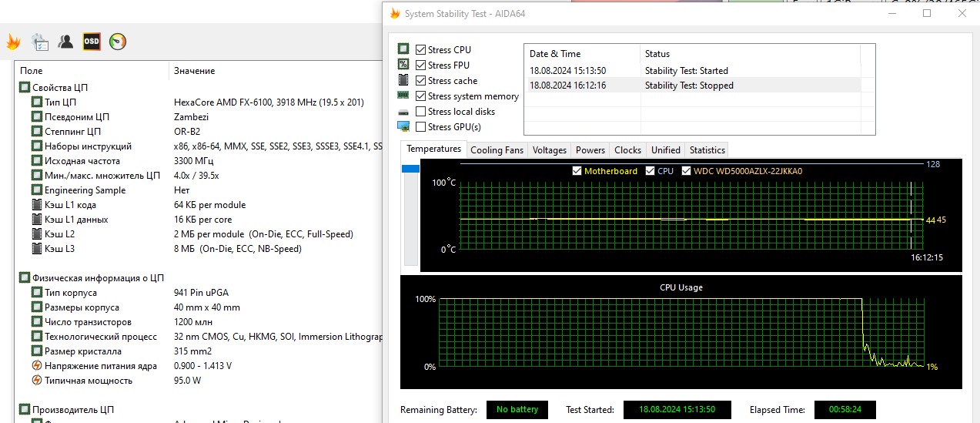Click the icon beside Кэш L3
Image resolution: width=980 pixels, height=423 pixels.
pyautogui.click(x=37, y=249)
